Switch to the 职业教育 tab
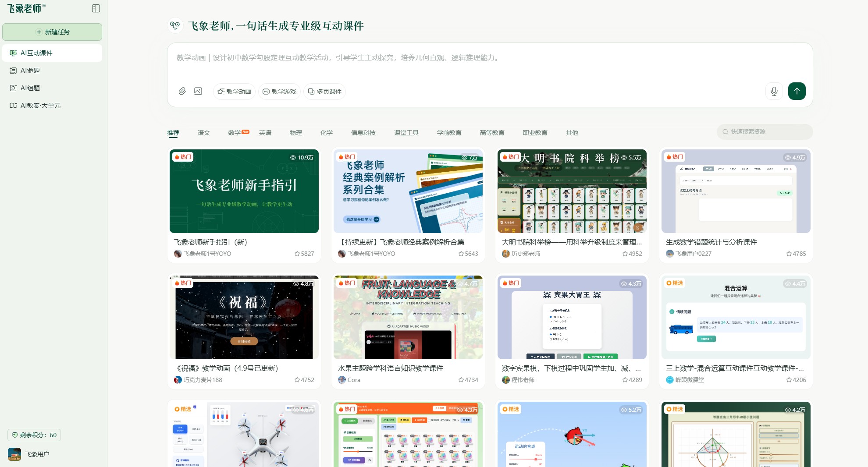Screen dimensions: 868x467 (x=535, y=133)
